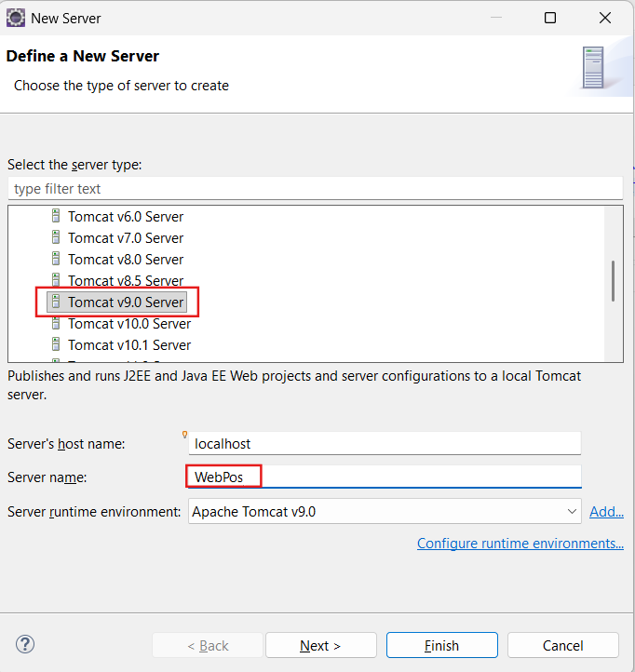Click the server list scrollbar thumb
The height and width of the screenshot is (672, 635).
(x=614, y=281)
